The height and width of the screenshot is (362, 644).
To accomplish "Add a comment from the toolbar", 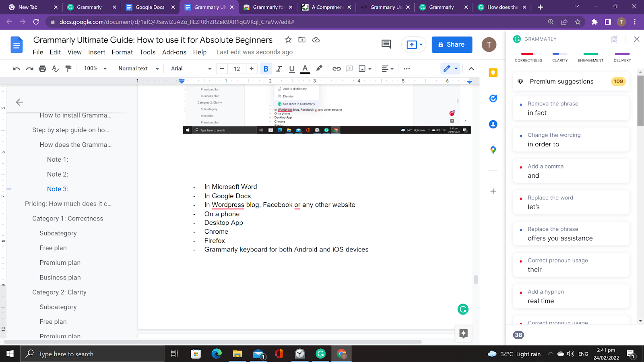I will point(349,69).
